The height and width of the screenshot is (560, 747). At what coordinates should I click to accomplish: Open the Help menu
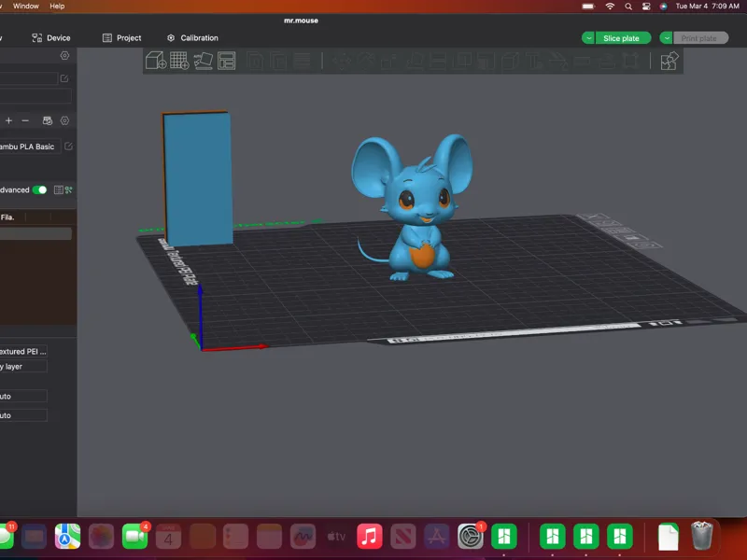click(x=57, y=7)
